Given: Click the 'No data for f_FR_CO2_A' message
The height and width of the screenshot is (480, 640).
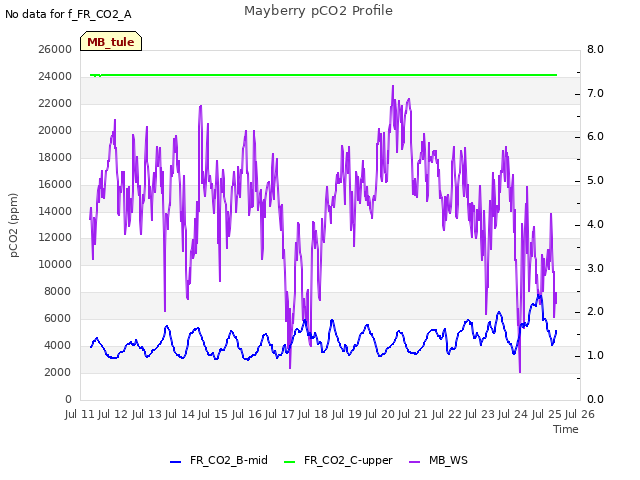Looking at the screenshot, I should tap(68, 14).
